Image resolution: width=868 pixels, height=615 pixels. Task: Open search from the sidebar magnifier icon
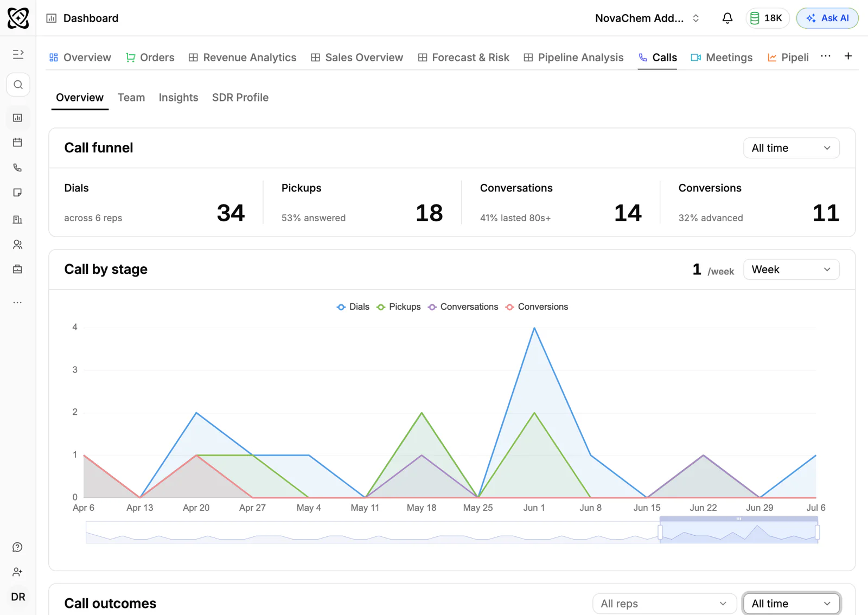point(18,85)
